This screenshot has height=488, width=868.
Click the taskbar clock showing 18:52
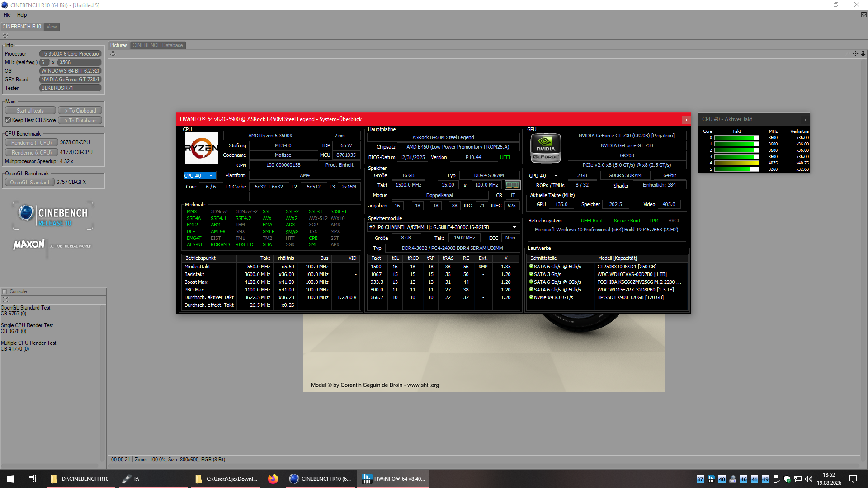829,479
